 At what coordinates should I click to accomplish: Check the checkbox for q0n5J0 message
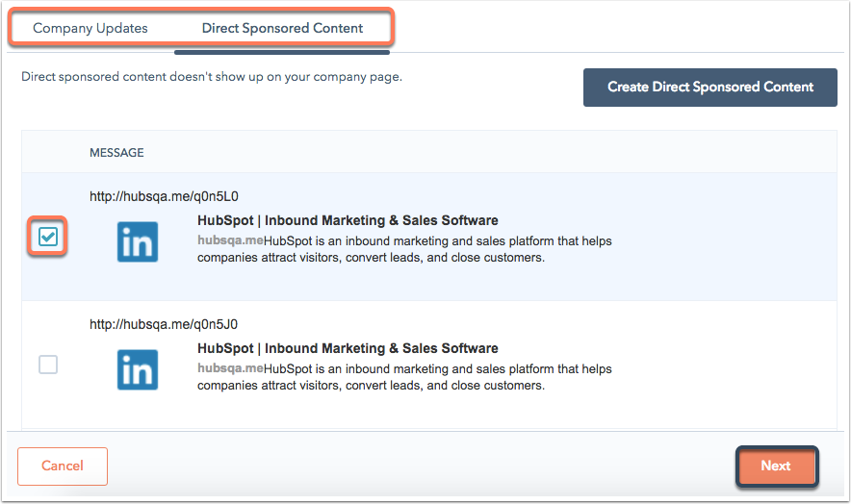48,364
